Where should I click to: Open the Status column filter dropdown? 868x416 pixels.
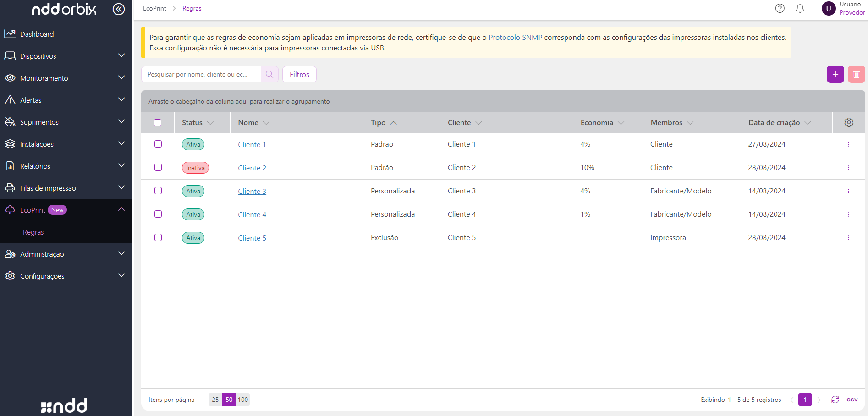click(x=210, y=123)
